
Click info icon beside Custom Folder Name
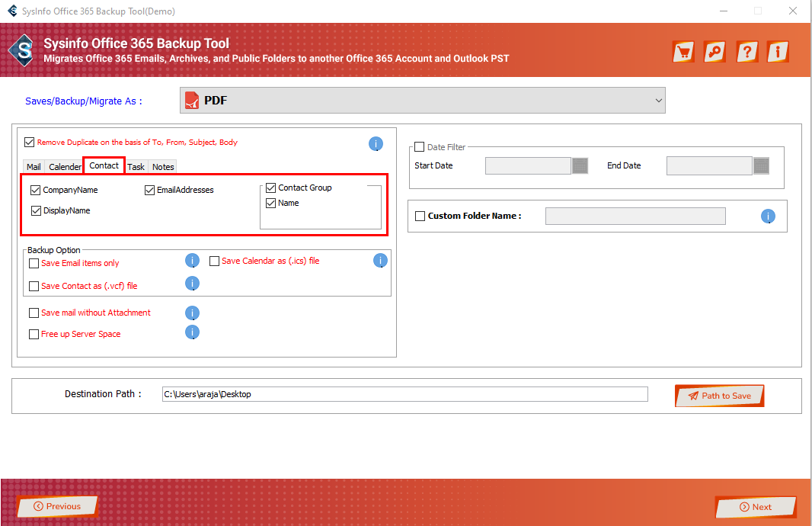point(768,216)
